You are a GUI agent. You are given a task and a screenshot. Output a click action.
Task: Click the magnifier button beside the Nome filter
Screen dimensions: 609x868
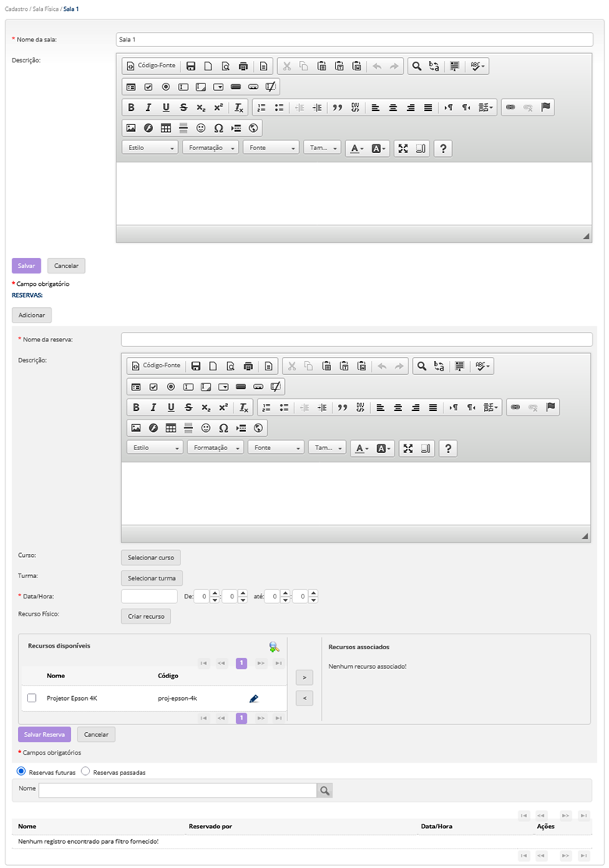point(324,791)
